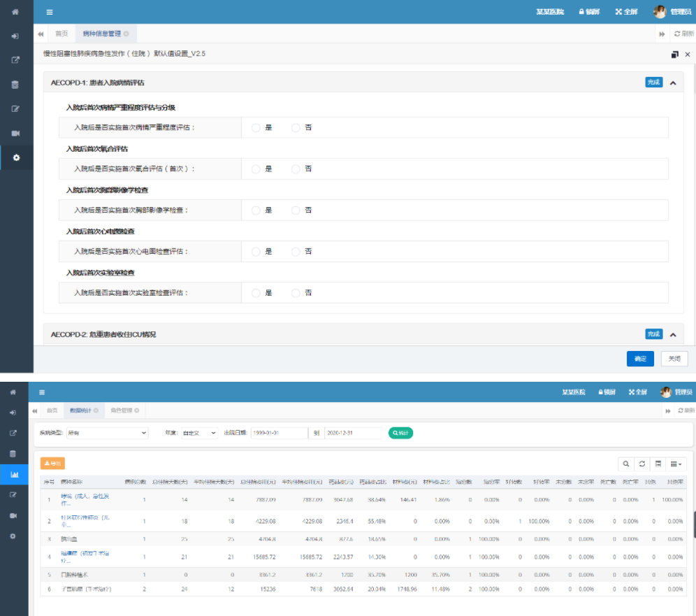Screen dimensions: 696x616
Task: Click fullscreen (全屏) in bottom window header
Action: [x=638, y=392]
